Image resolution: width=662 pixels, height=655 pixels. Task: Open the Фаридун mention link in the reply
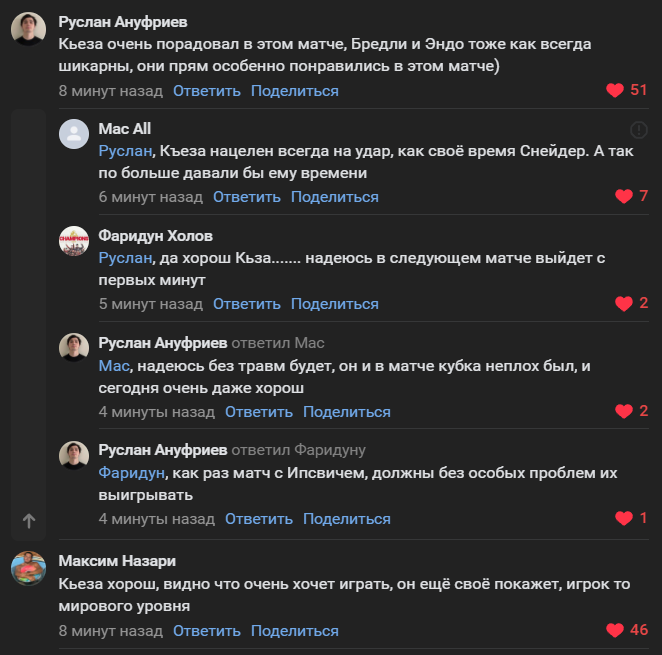tap(130, 473)
